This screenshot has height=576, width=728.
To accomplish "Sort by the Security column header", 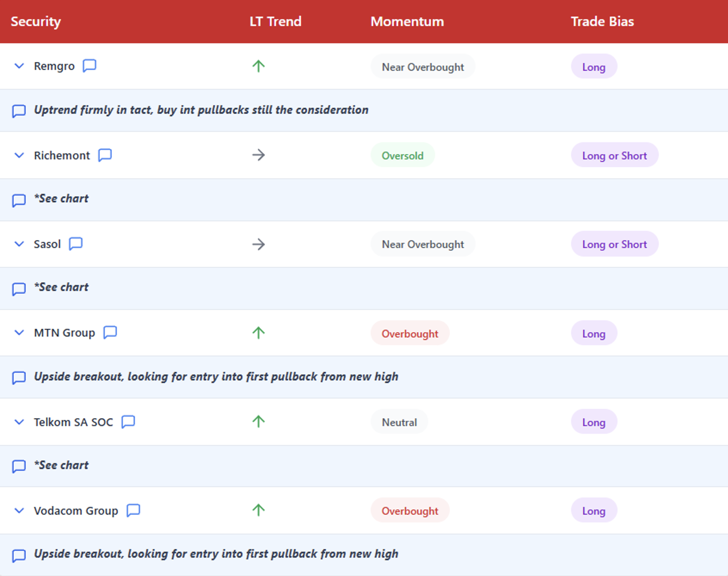I will click(36, 21).
